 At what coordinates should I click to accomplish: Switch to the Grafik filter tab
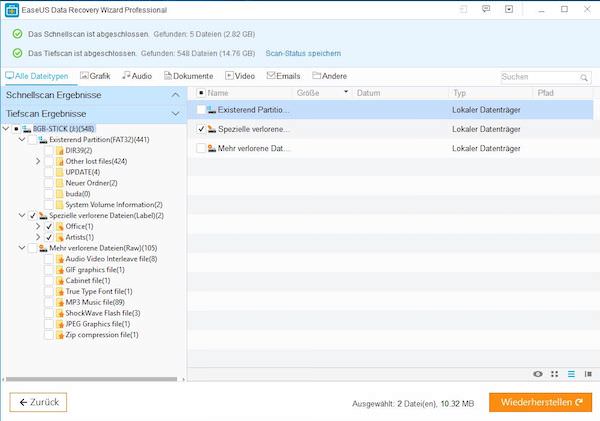click(95, 76)
